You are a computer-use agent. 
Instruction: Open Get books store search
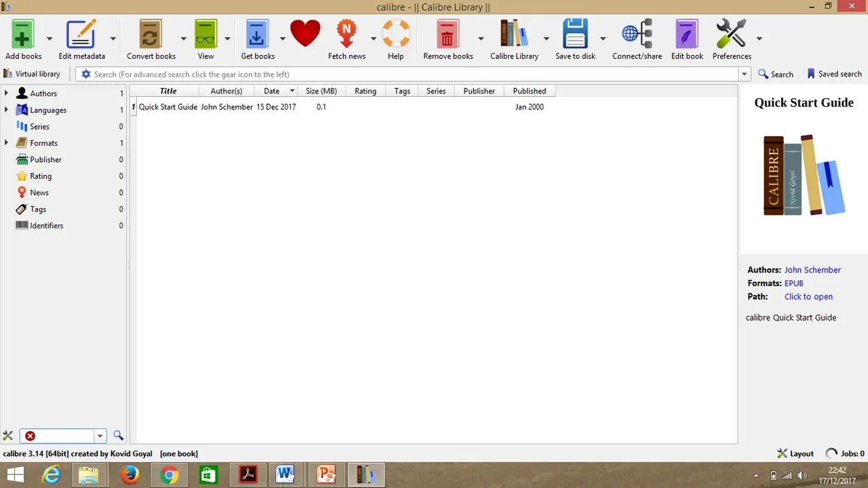pos(258,34)
